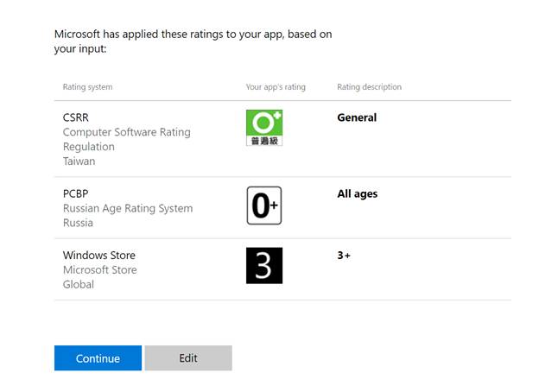Click the "Microsoft Store" subtitle text
539x392 pixels.
point(99,270)
